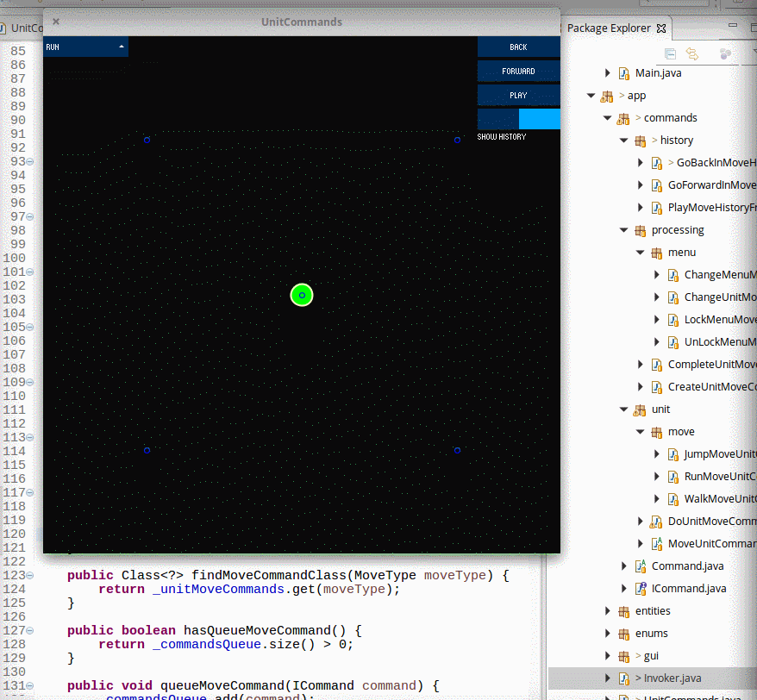Click the app package icon
757x700 pixels.
[x=607, y=96]
